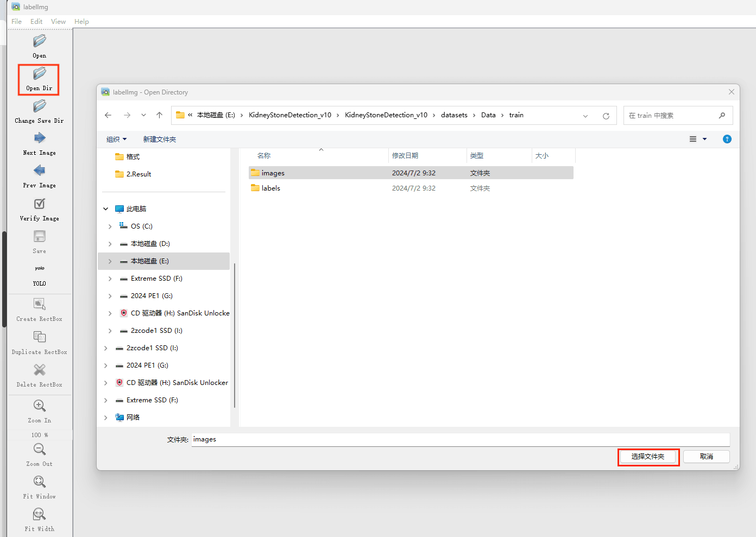Select the labels folder in the list
The height and width of the screenshot is (537, 756).
[270, 188]
